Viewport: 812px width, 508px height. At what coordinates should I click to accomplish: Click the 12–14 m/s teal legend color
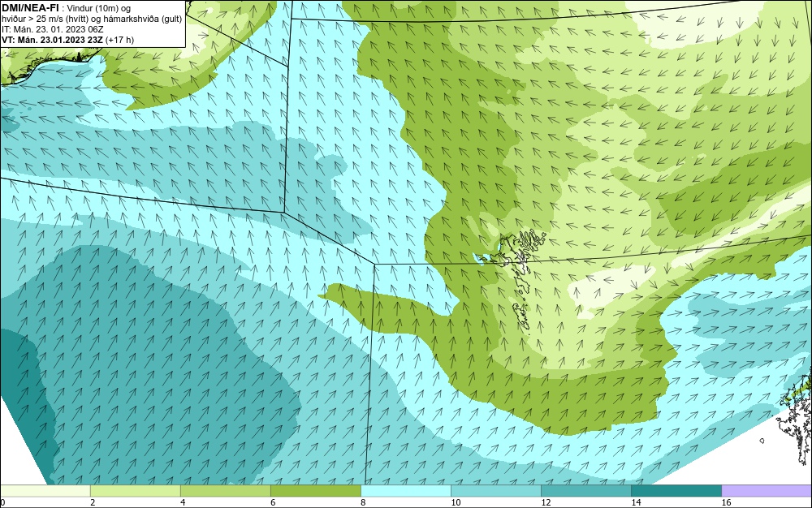[585, 491]
